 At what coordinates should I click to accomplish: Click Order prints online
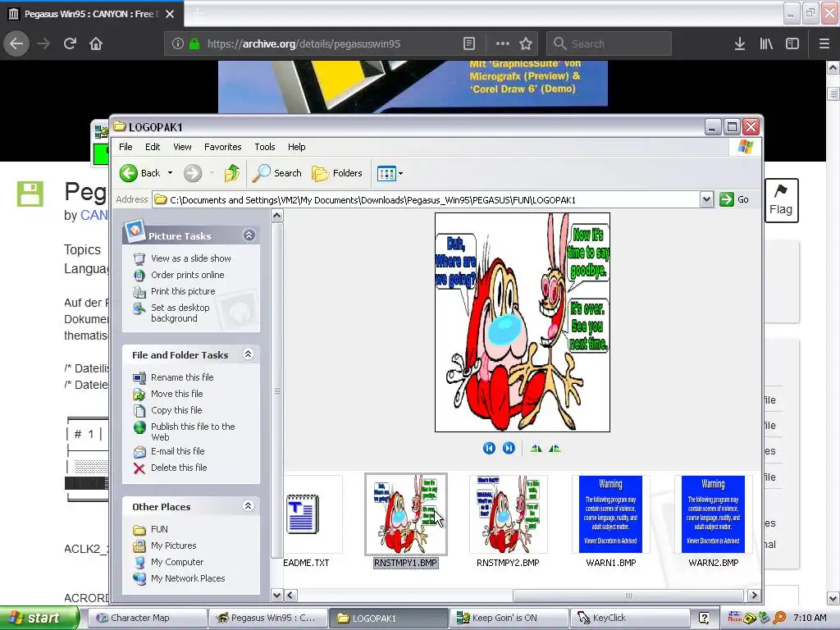188,275
